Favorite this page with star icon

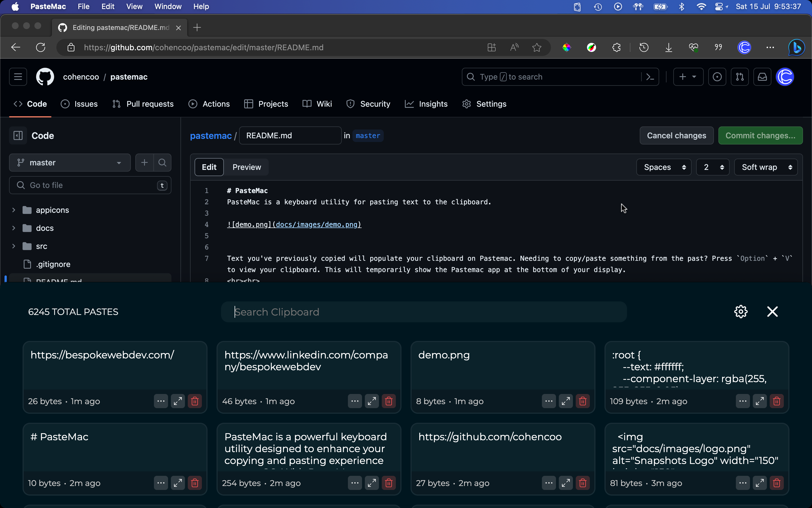coord(537,47)
